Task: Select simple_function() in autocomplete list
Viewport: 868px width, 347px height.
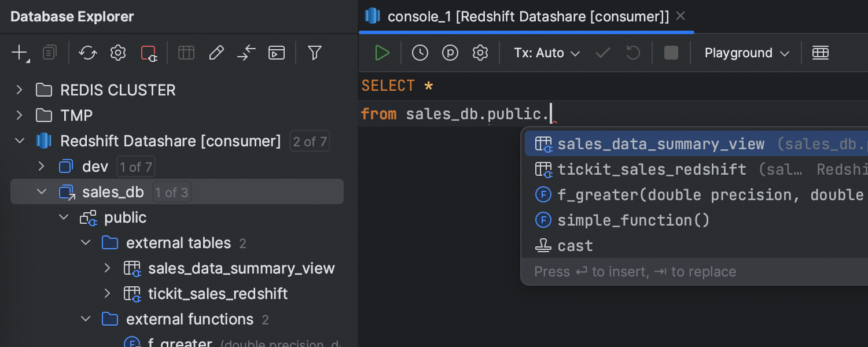Action: [633, 220]
